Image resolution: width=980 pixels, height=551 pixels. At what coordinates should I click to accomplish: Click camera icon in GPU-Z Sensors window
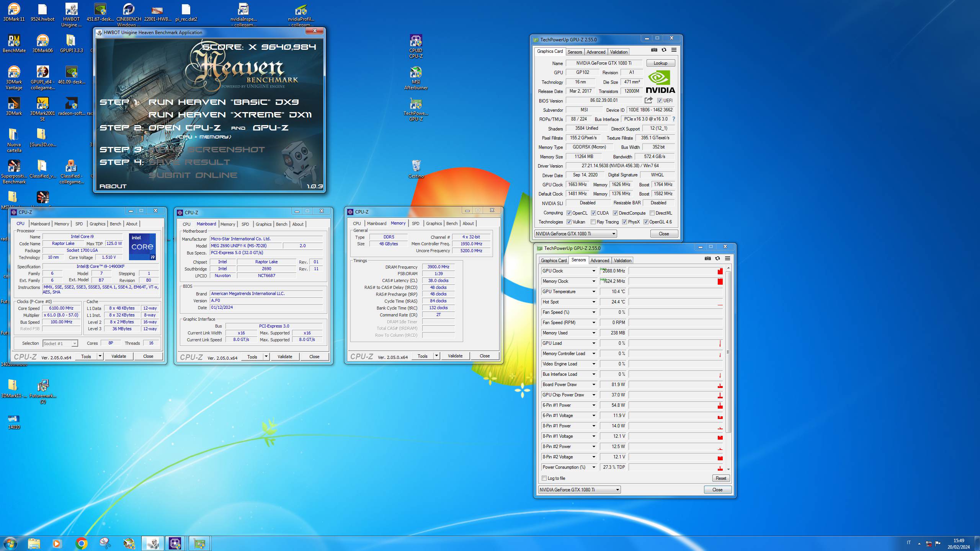click(708, 259)
